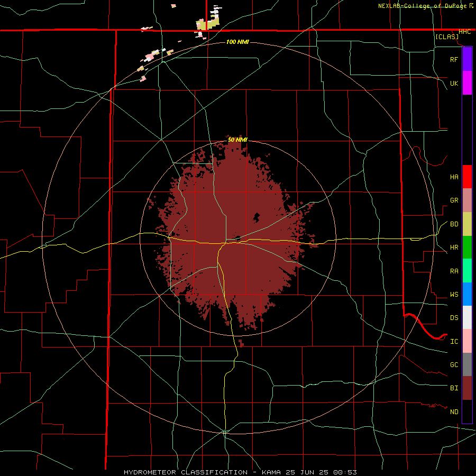476x476 pixels.
Task: Click the HA legend label
Action: pos(454,177)
